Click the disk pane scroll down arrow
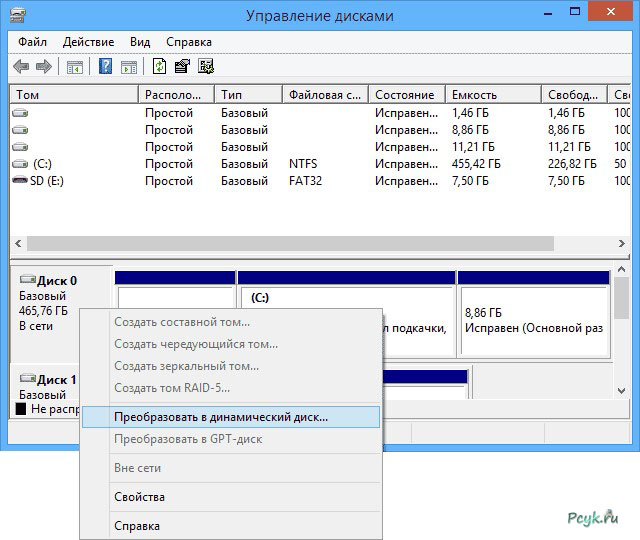This screenshot has width=640, height=540. [x=621, y=391]
